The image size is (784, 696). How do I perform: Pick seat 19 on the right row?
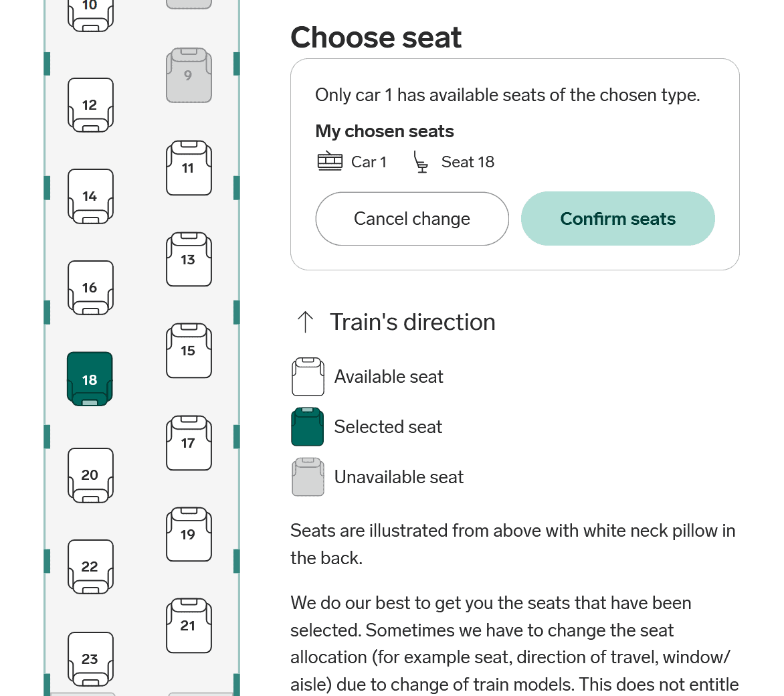189,534
